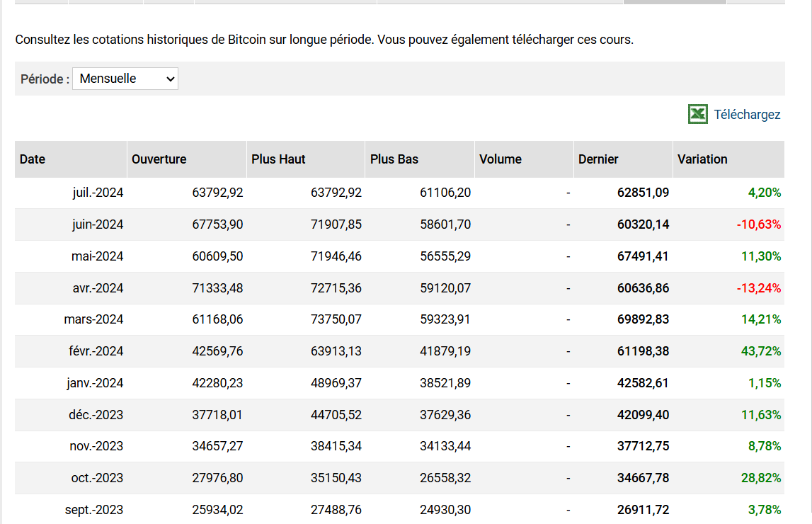Click the 26911,72 last price value
Screen dimensions: 812x524
644,510
